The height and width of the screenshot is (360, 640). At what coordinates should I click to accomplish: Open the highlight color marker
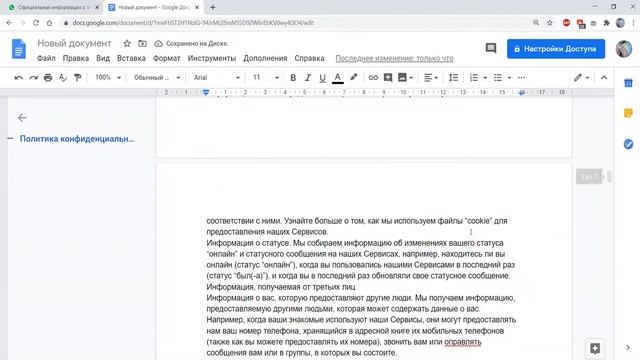tap(353, 78)
